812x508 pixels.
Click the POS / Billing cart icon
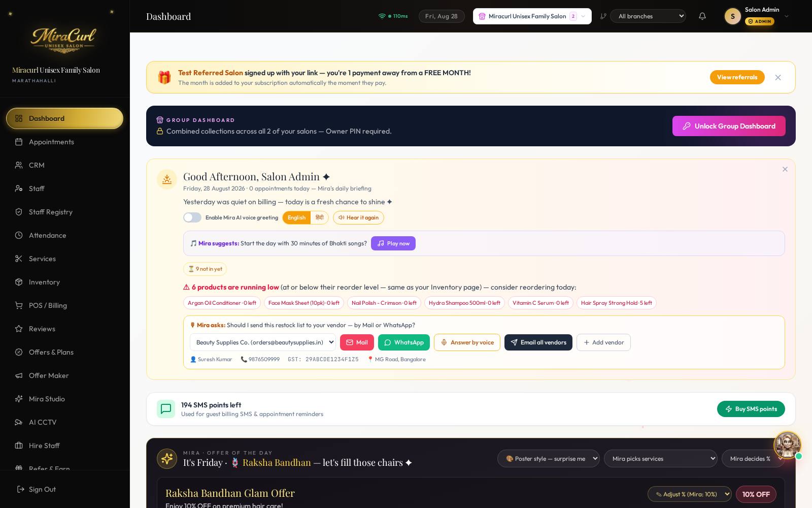click(19, 305)
